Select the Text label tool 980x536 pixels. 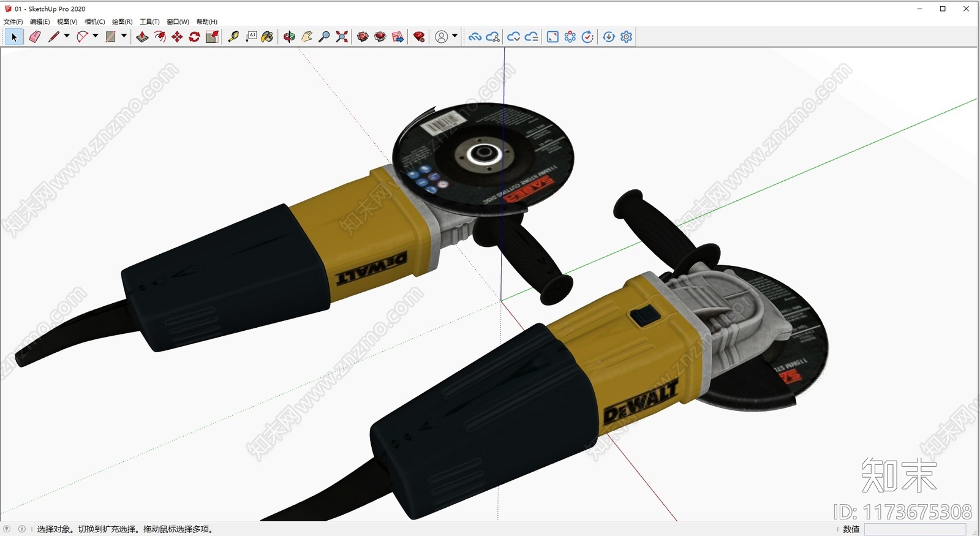[x=251, y=37]
